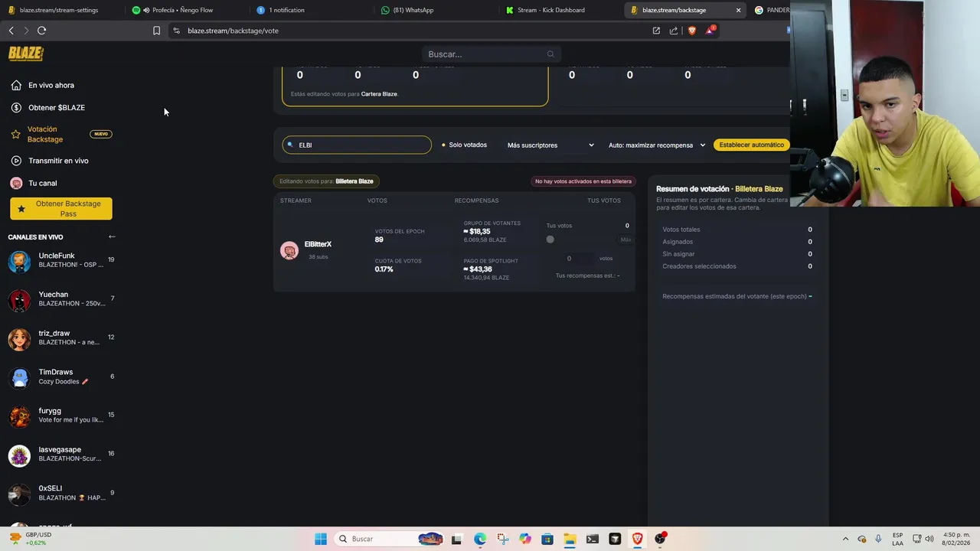The width and height of the screenshot is (980, 551).
Task: Open the Microsoft Store taskbar icon
Action: pos(547,539)
